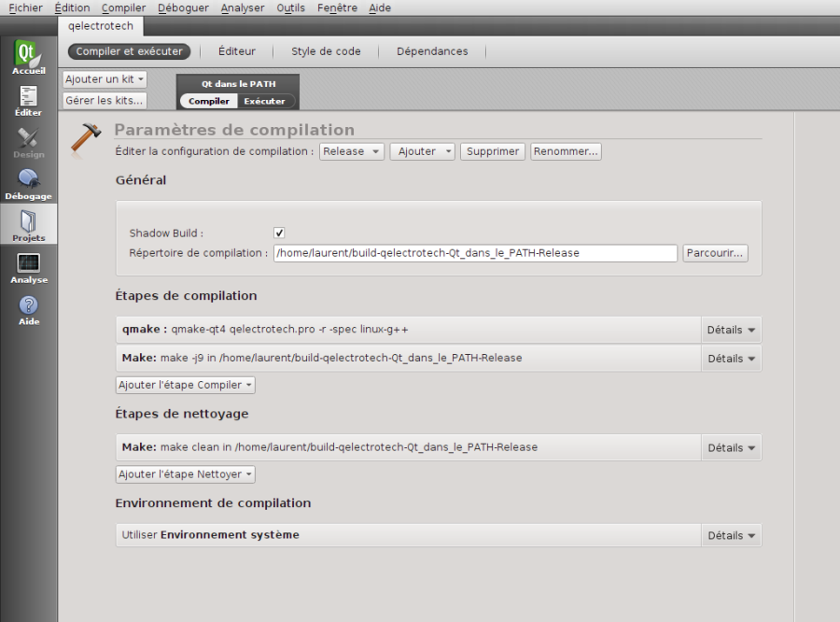Open the Release configuration dropdown
Viewport: 840px width, 622px height.
coord(352,151)
